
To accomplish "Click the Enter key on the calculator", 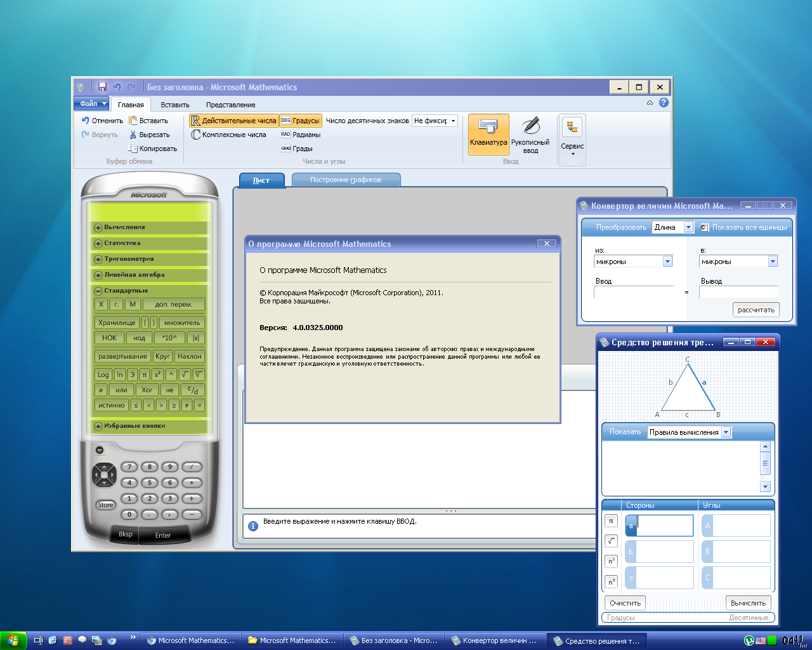I will [163, 535].
